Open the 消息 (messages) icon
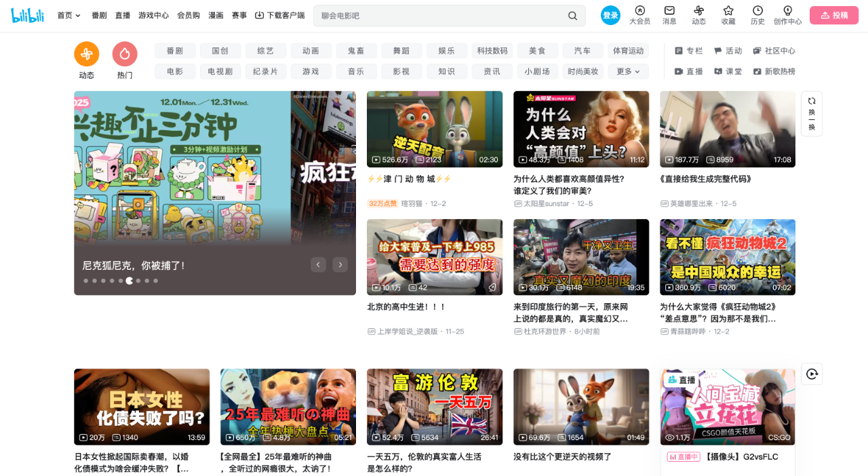 (669, 15)
